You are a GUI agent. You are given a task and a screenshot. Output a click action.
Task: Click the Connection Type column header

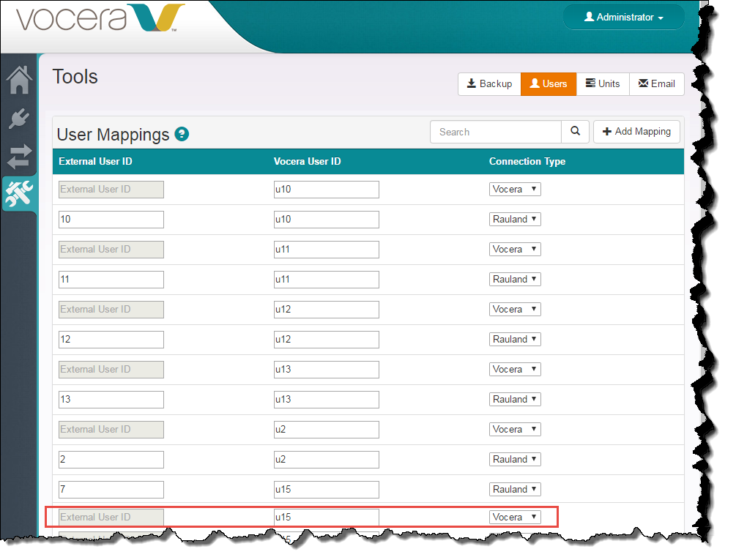[527, 162]
